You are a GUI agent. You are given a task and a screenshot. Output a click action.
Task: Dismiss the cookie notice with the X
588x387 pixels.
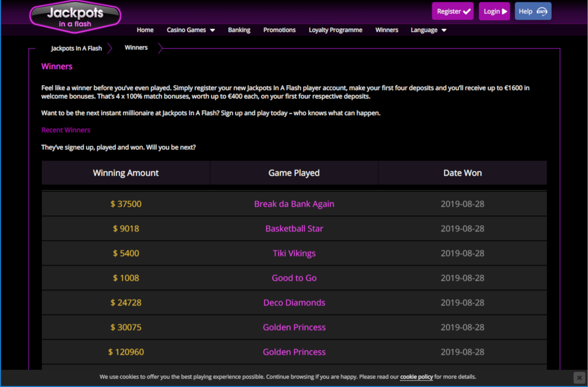coord(580,378)
